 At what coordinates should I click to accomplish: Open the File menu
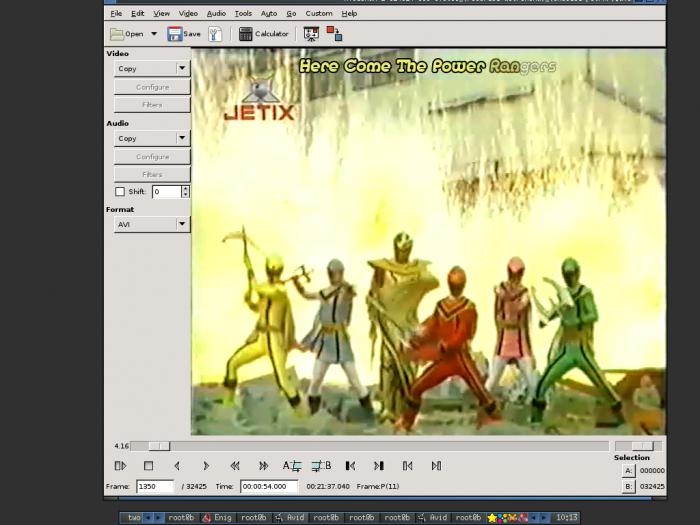116,13
